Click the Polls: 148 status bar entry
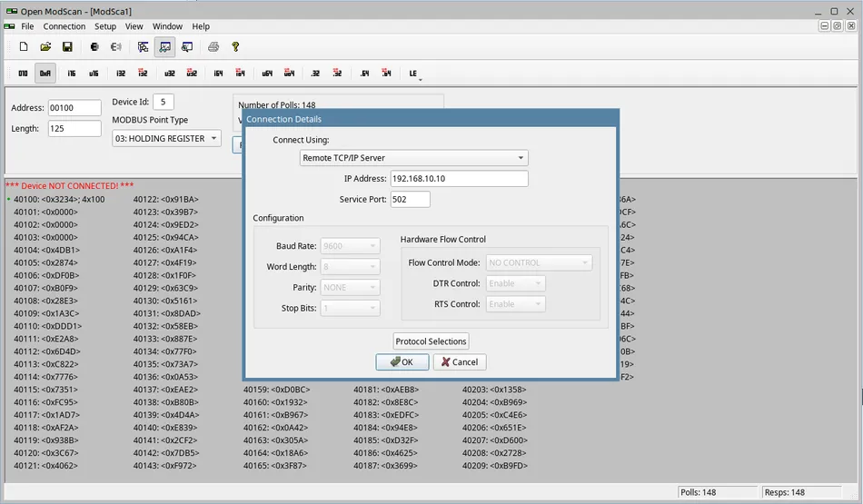863x504 pixels. click(718, 492)
